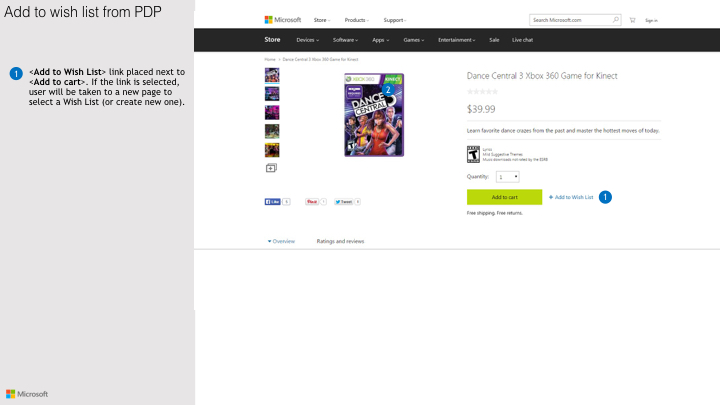
Task: Click Live chat in the nav bar
Action: 523,40
